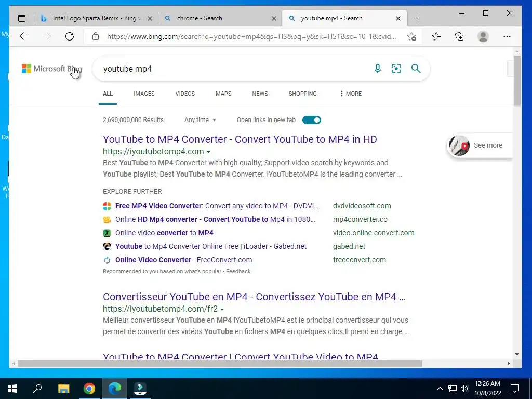Open the MORE search categories menu
The width and height of the screenshot is (532, 399).
tap(351, 94)
